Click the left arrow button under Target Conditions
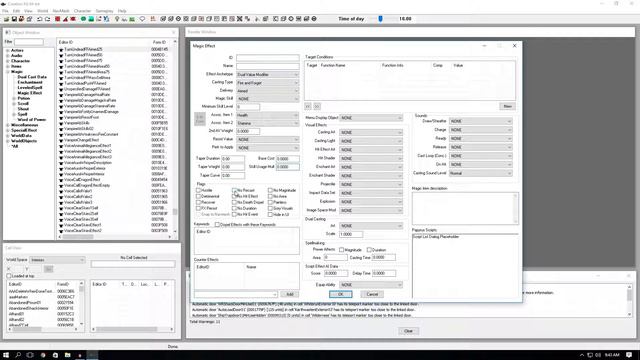The image size is (640, 360). (x=308, y=106)
